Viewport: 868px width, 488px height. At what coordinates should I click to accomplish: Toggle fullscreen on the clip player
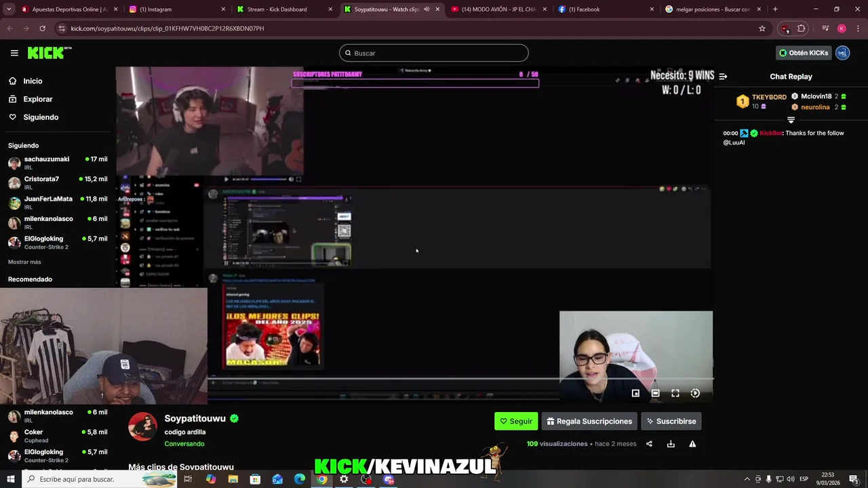675,393
